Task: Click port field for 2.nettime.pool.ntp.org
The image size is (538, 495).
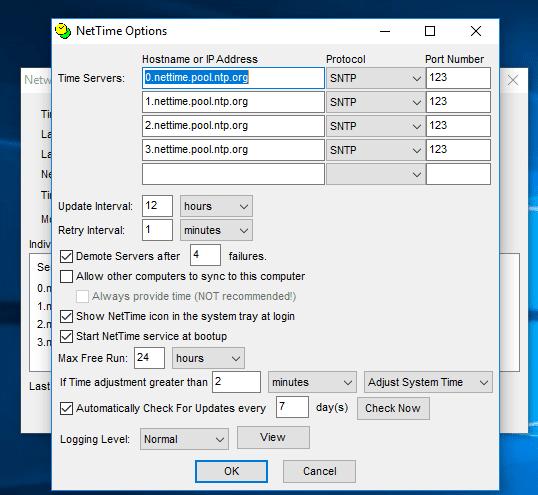Action: [x=458, y=126]
